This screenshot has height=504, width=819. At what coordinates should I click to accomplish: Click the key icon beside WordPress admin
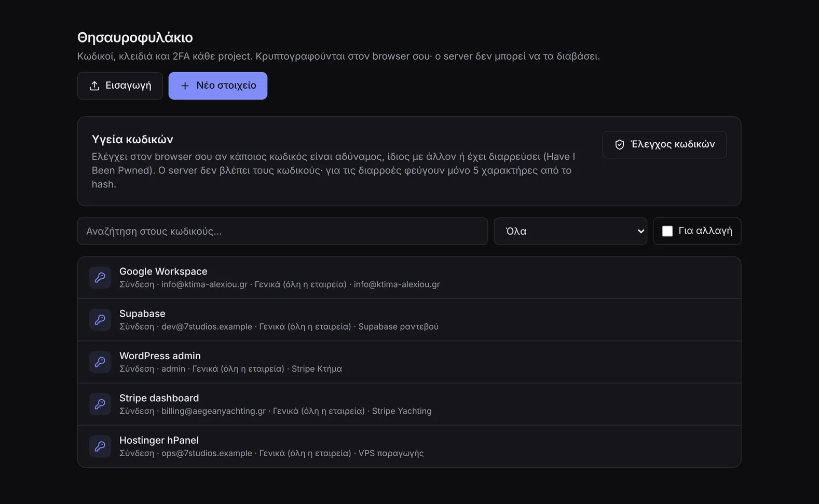[100, 362]
